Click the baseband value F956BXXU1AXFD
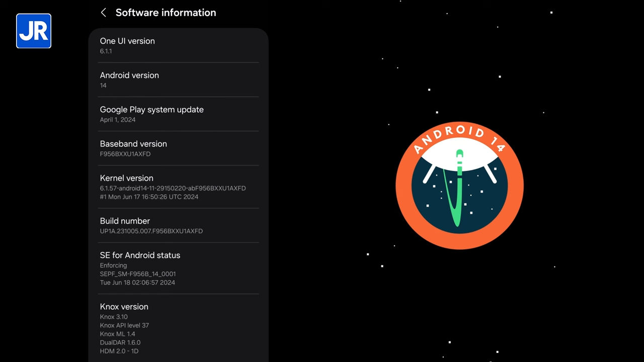This screenshot has height=362, width=644. click(125, 154)
